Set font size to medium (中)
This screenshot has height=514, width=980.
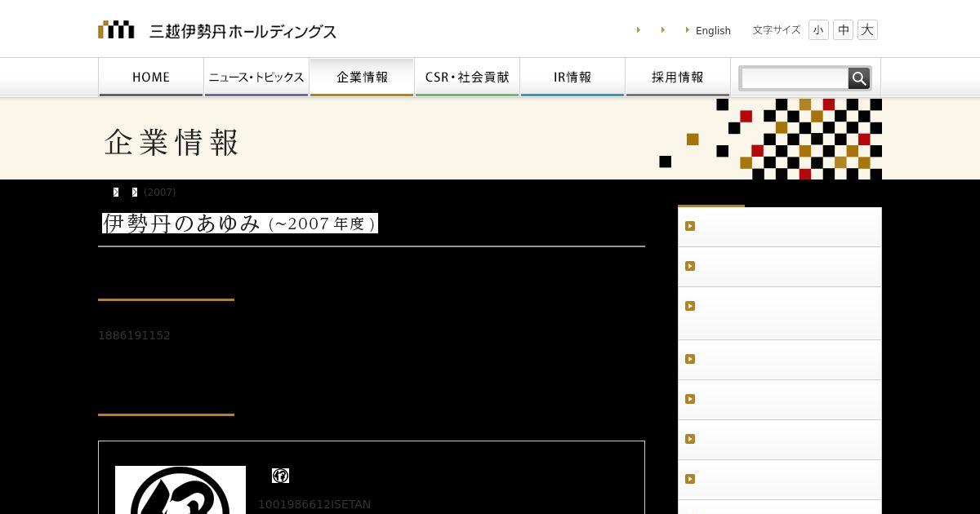[843, 30]
